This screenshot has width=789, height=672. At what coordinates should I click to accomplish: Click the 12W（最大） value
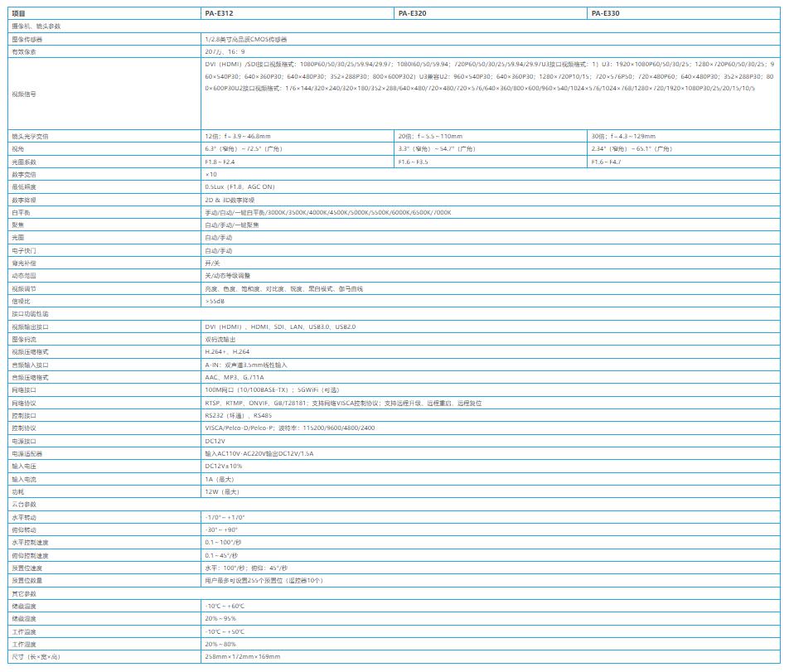pyautogui.click(x=222, y=492)
